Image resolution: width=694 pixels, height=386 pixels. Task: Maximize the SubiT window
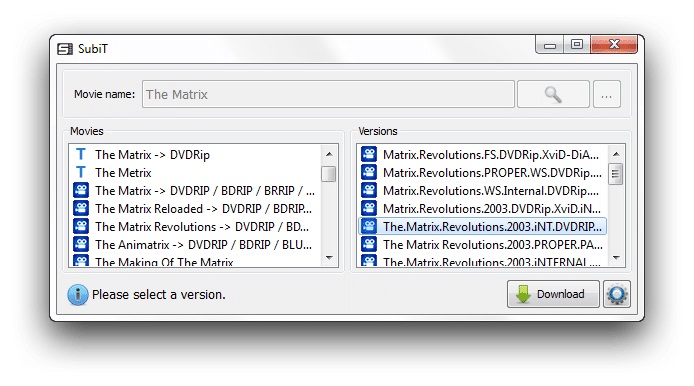coord(577,45)
